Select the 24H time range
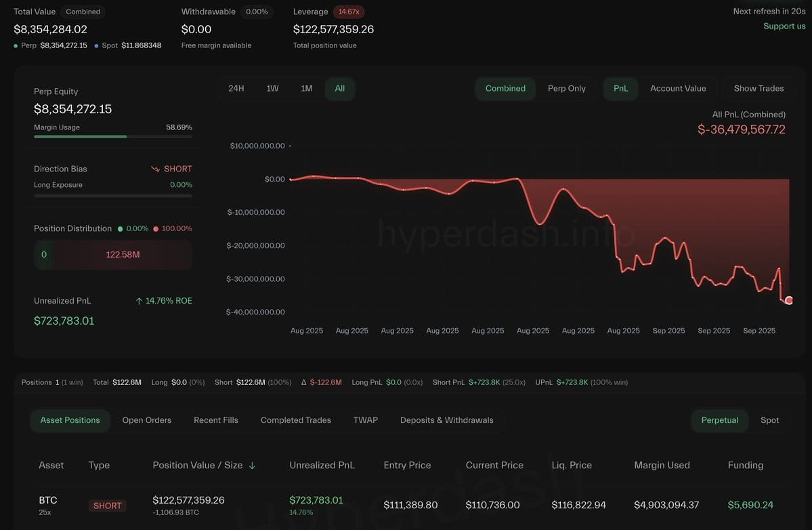 [236, 89]
